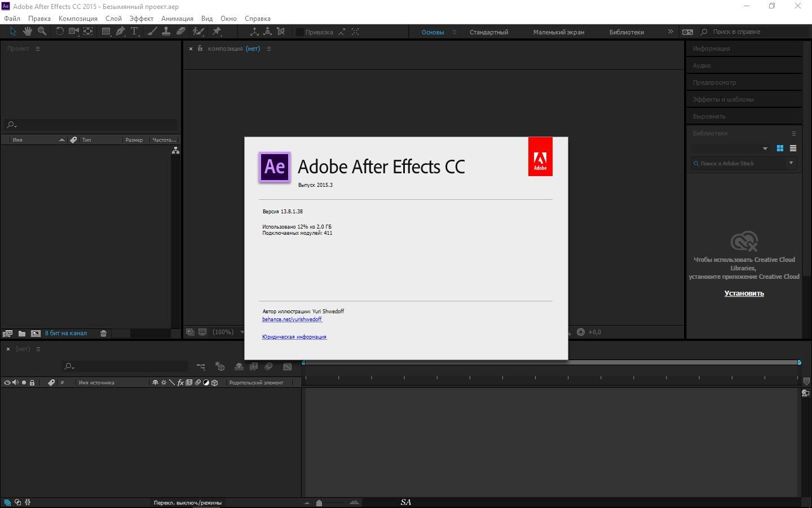The image size is (812, 508).
Task: Select the Eraser tool
Action: (181, 32)
